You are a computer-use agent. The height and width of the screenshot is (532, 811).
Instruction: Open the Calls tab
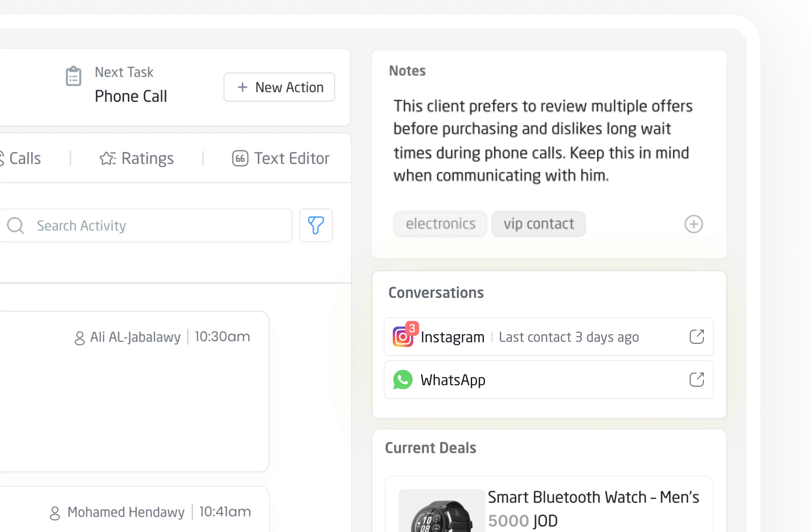click(21, 158)
